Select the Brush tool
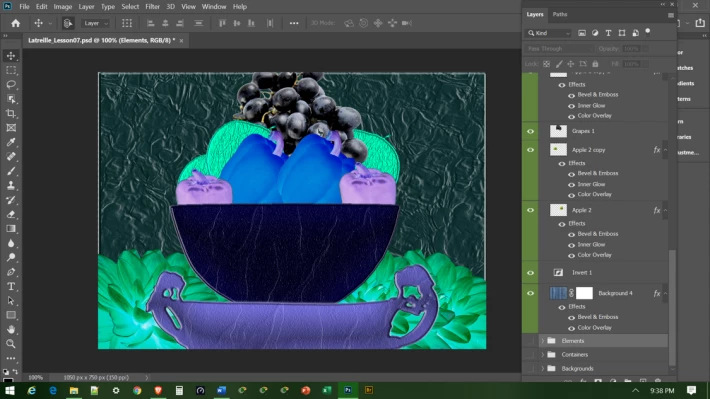Image resolution: width=710 pixels, height=399 pixels. (x=11, y=171)
